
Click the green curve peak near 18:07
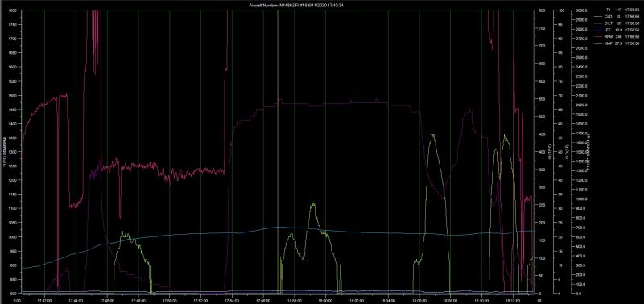(x=432, y=134)
